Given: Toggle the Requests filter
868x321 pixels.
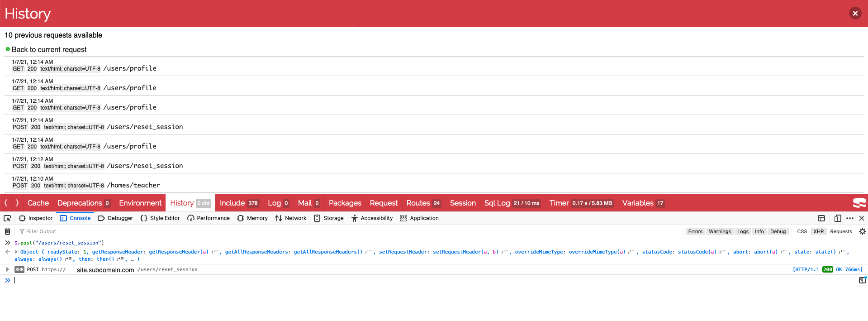Looking at the screenshot, I should pyautogui.click(x=841, y=231).
